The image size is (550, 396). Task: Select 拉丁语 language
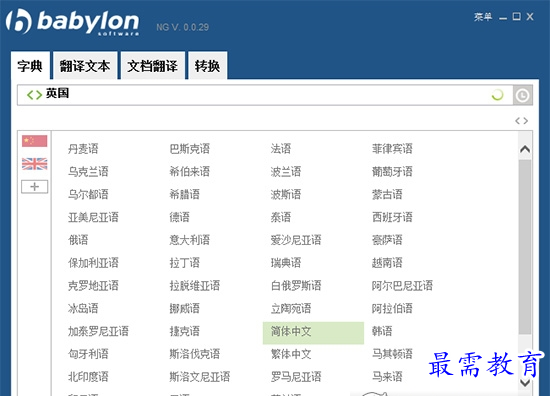pyautogui.click(x=185, y=263)
